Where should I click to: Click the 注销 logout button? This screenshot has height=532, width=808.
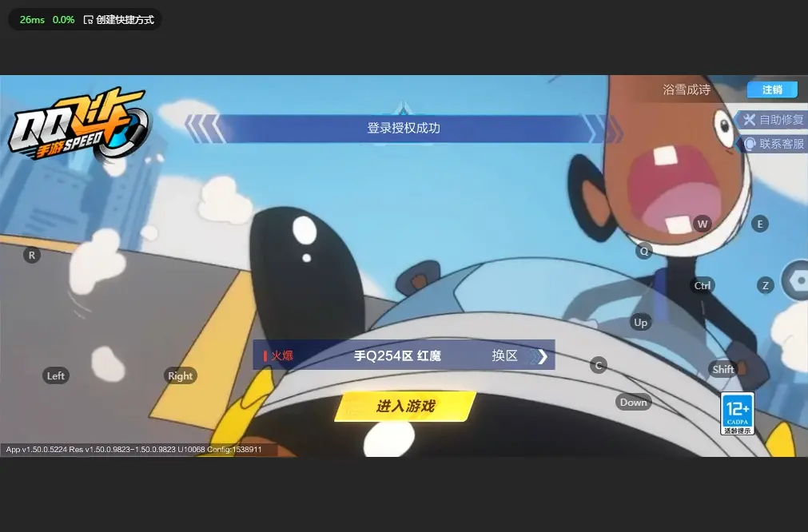(x=772, y=89)
